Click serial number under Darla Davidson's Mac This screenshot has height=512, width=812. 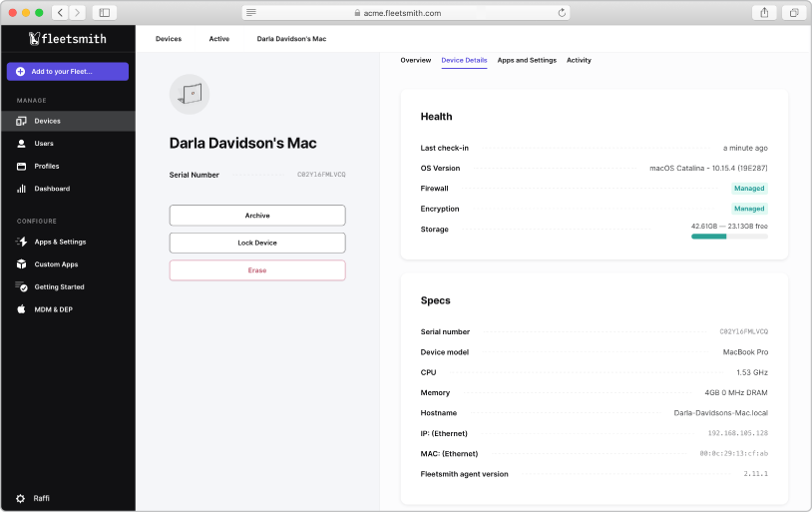click(x=321, y=175)
